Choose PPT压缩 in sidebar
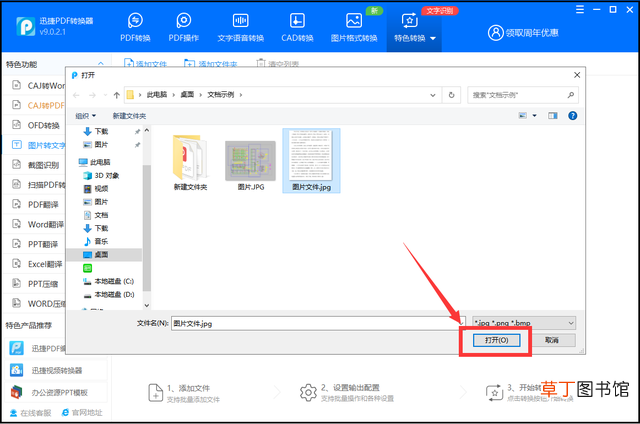The height and width of the screenshot is (424, 640). click(x=36, y=284)
